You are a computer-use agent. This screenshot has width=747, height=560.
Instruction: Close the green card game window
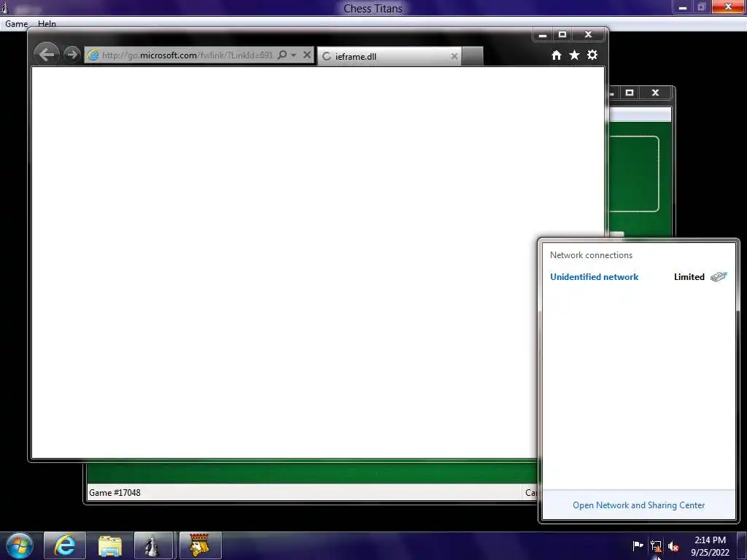656,93
